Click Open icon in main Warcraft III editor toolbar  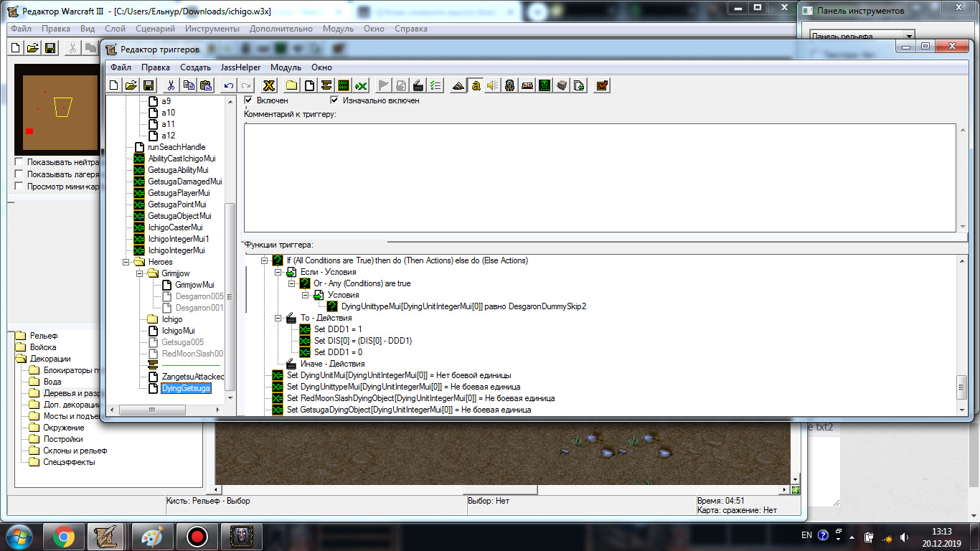coord(33,48)
